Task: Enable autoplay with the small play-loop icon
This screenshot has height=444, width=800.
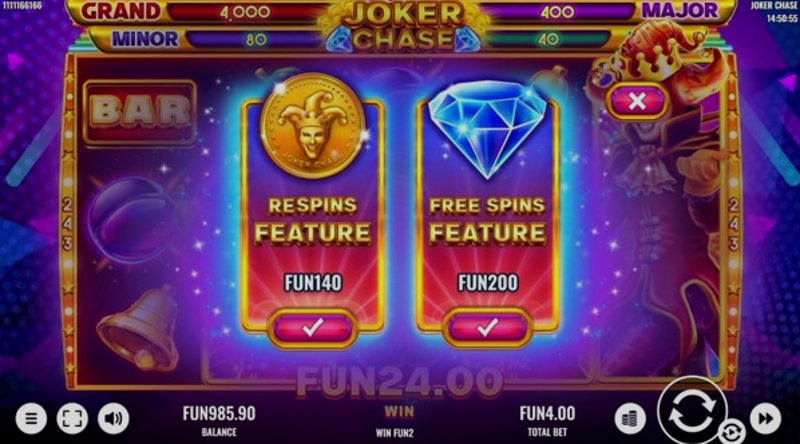Action: [732, 433]
